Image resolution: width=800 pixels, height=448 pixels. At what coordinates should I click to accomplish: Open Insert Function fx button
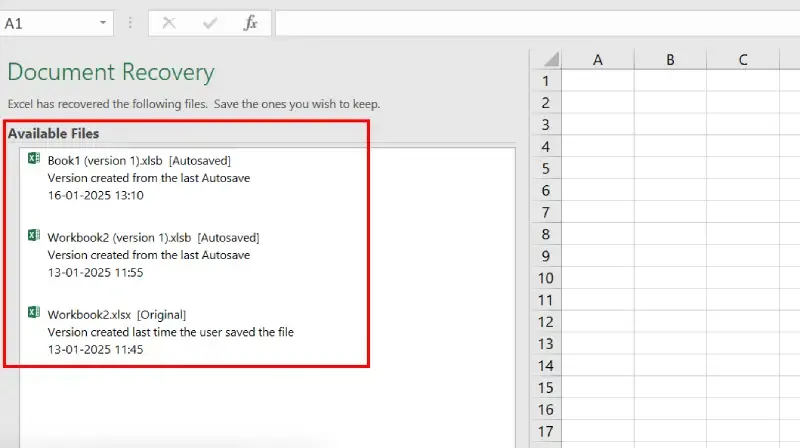pyautogui.click(x=251, y=23)
